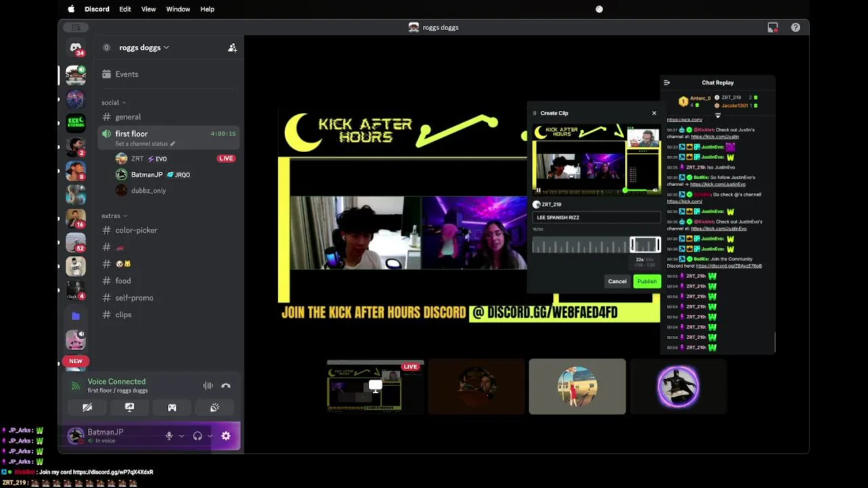Image resolution: width=868 pixels, height=488 pixels.
Task: Open the inbox icon in title bar
Action: pos(772,27)
